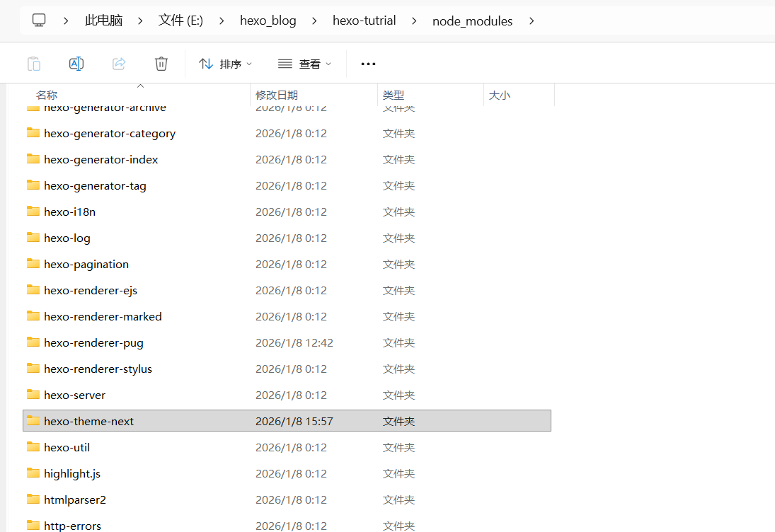Screen dimensions: 775x532
Task: Navigate to 此电脑 in breadcrumb
Action: click(x=103, y=21)
